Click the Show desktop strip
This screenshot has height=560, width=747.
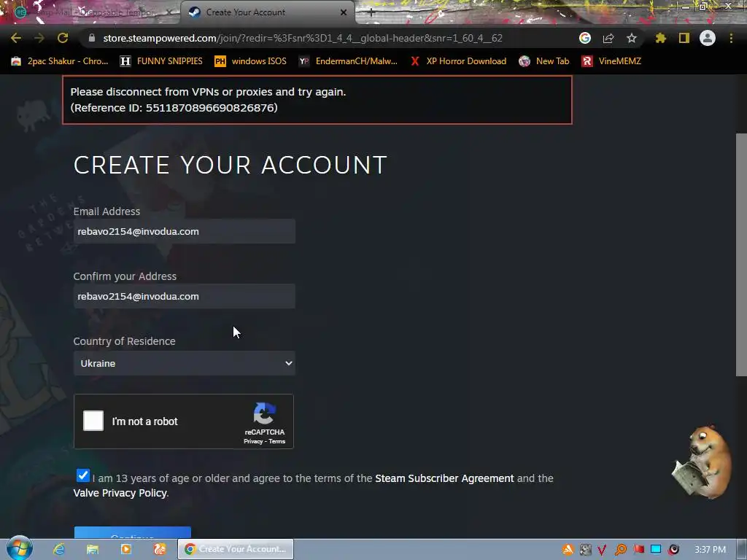[742, 550]
